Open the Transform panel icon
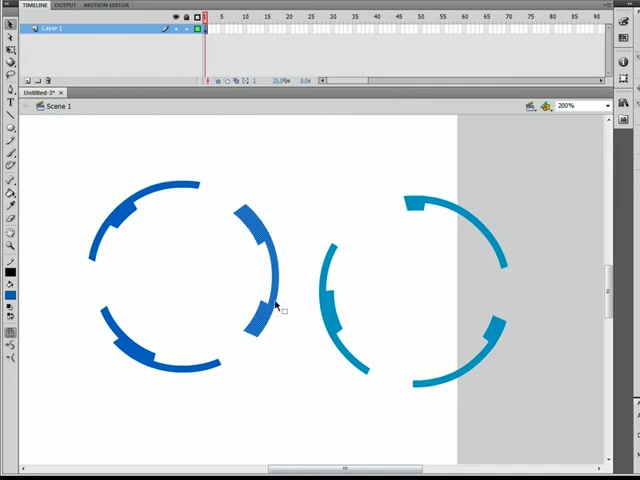 pyautogui.click(x=623, y=78)
